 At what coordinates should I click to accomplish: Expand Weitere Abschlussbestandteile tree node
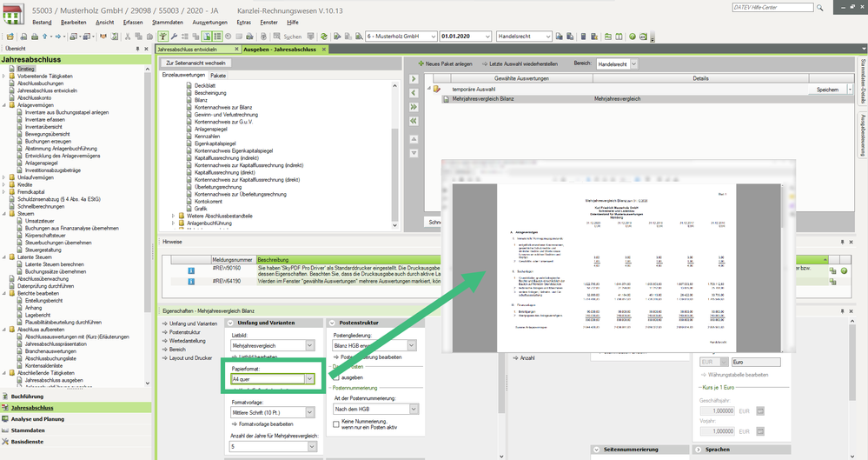tap(173, 217)
